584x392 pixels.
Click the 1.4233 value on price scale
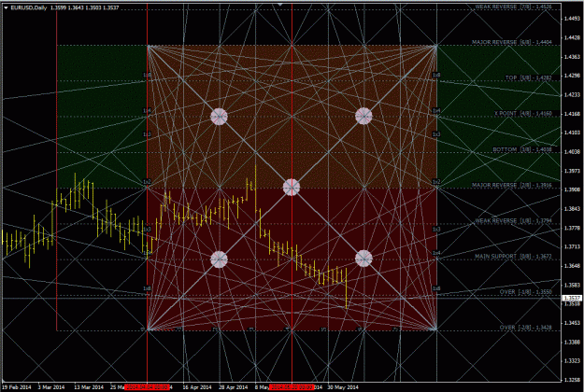coord(572,95)
